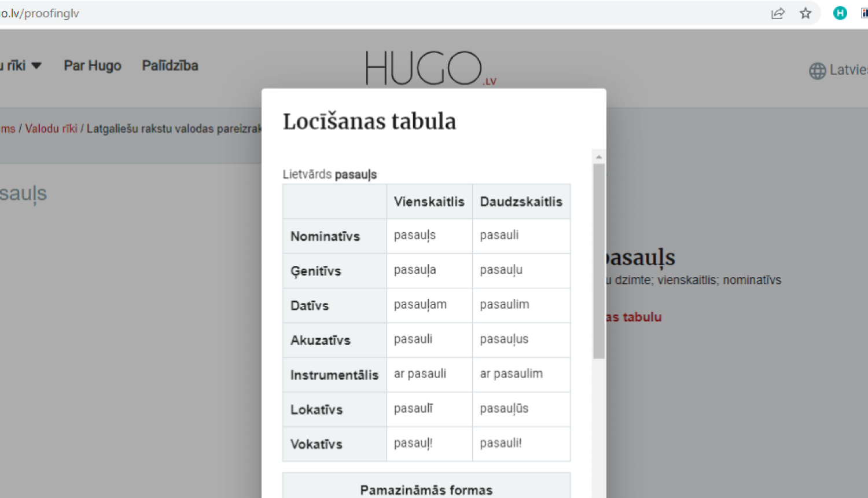Click the Vienskaitlis column header
Image resolution: width=868 pixels, height=498 pixels.
pyautogui.click(x=429, y=201)
